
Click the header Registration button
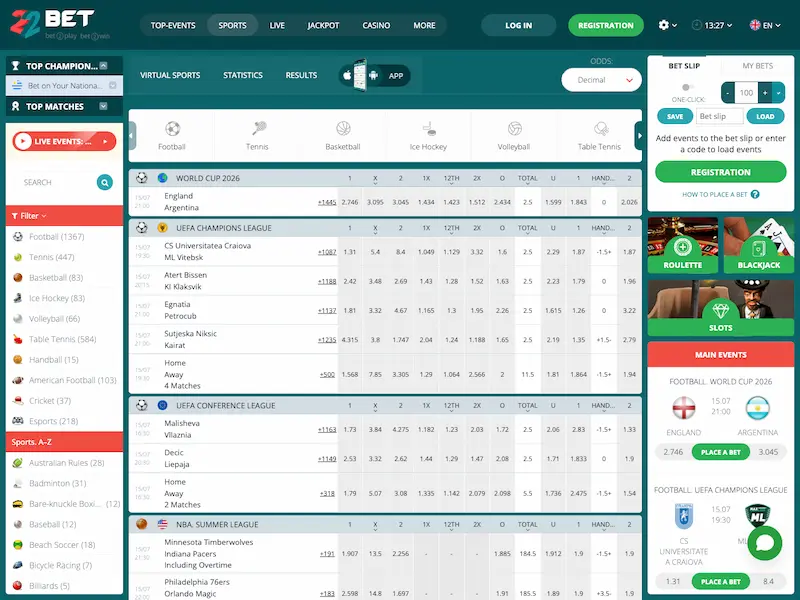[606, 25]
